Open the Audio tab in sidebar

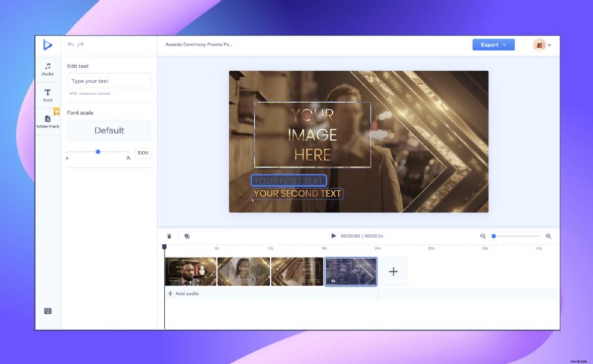point(47,69)
